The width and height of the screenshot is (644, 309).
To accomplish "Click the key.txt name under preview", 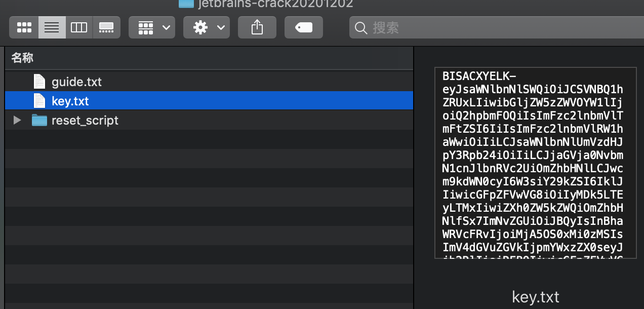I will pos(536,297).
